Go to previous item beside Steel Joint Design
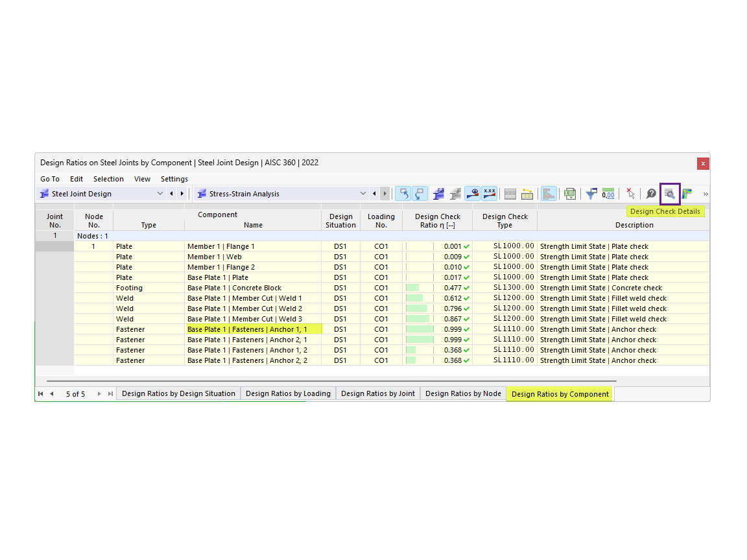This screenshot has width=747, height=560. pyautogui.click(x=171, y=194)
